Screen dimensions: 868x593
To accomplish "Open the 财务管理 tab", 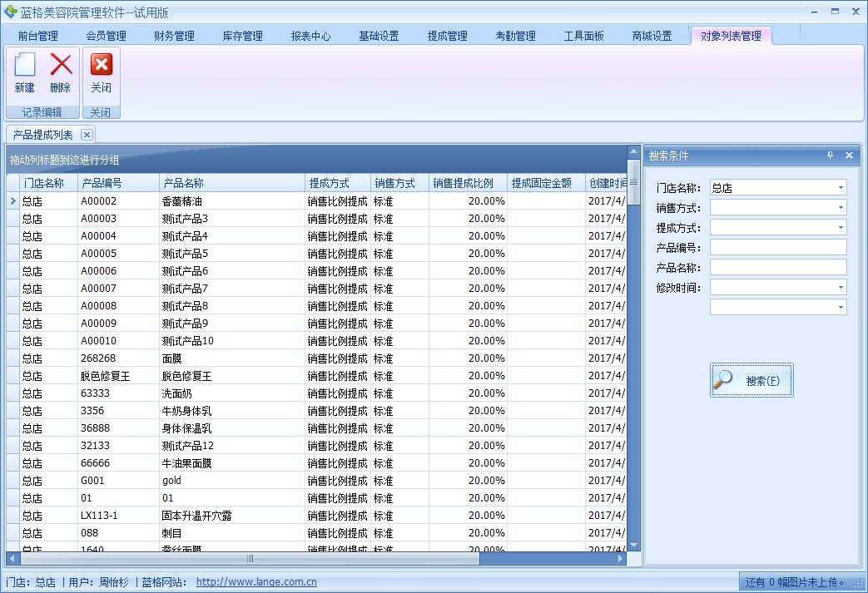I will click(x=174, y=36).
